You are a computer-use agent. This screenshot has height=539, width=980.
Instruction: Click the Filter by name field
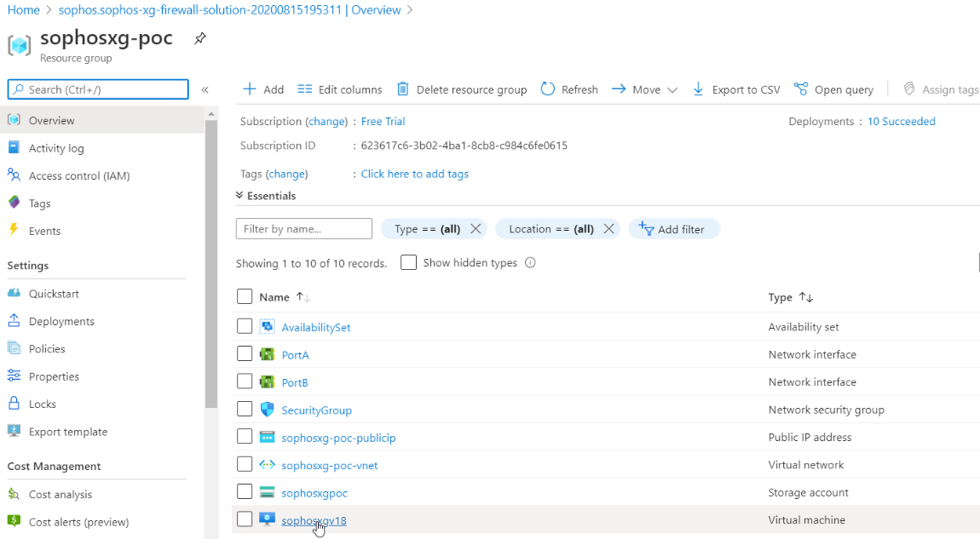tap(304, 229)
